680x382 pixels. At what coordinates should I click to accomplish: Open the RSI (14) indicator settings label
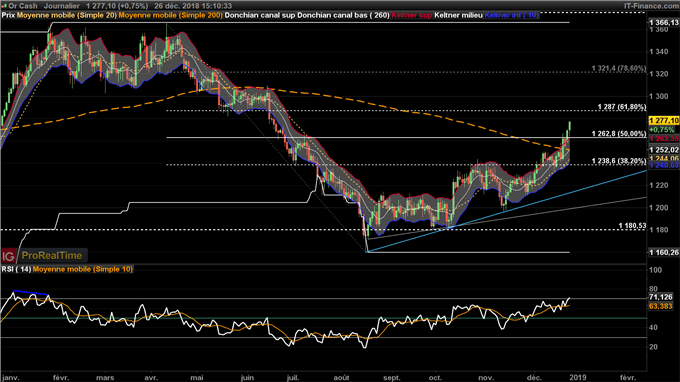pyautogui.click(x=16, y=269)
